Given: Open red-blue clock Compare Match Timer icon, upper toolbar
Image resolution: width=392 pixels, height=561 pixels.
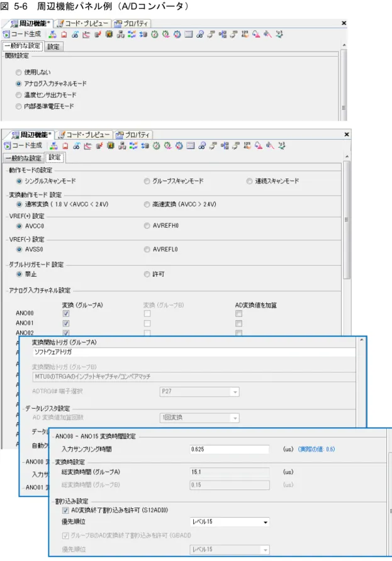Looking at the screenshot, I should 177,35.
